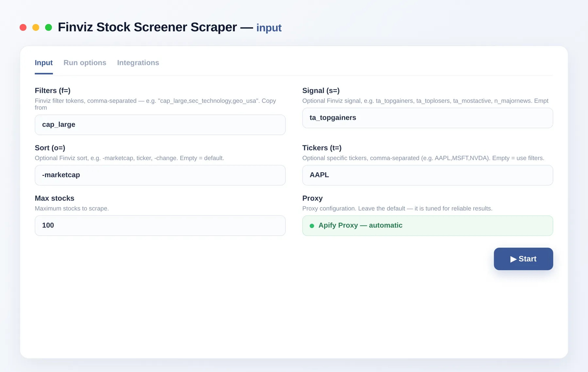Viewport: 588px width, 372px height.
Task: Click the Max stocks field showing 100
Action: pyautogui.click(x=160, y=225)
